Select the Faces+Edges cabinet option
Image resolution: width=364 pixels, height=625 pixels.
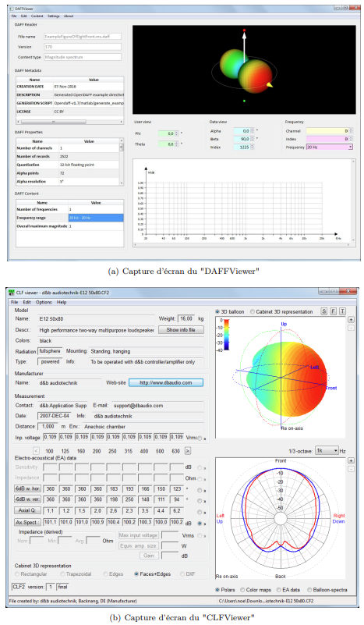point(136,574)
